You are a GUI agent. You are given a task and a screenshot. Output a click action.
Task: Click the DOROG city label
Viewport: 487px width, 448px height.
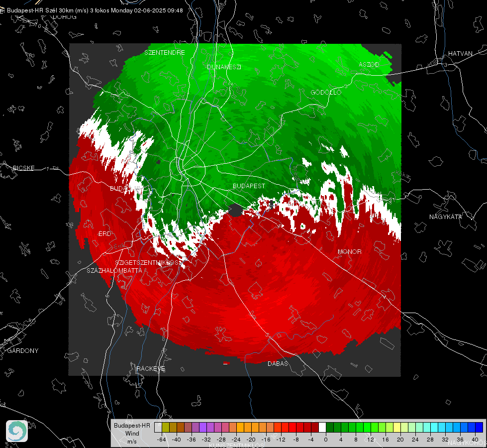(65, 17)
